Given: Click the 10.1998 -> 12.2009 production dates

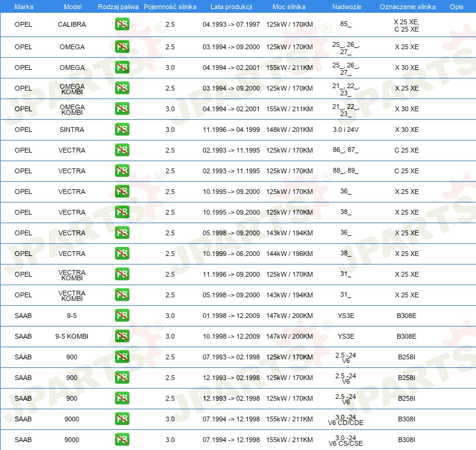Looking at the screenshot, I should 231,336.
